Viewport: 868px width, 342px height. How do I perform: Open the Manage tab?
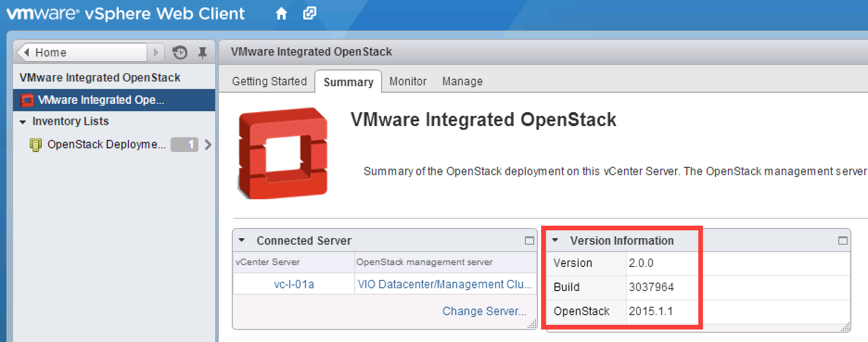pos(462,82)
